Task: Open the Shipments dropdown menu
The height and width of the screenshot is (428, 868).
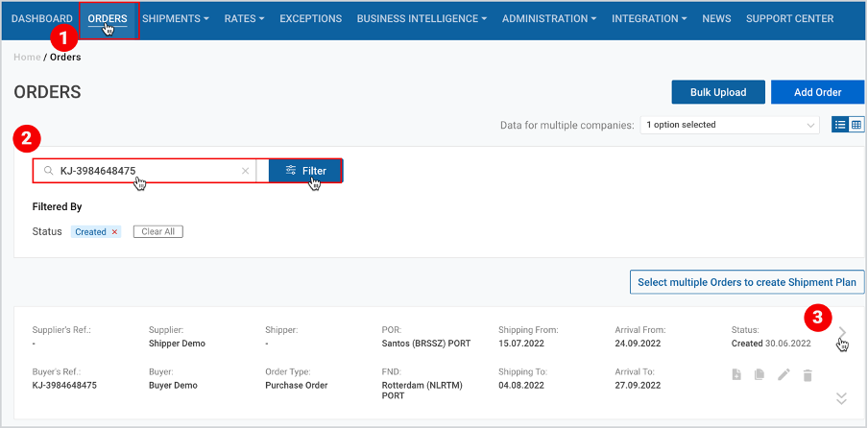Action: tap(176, 19)
